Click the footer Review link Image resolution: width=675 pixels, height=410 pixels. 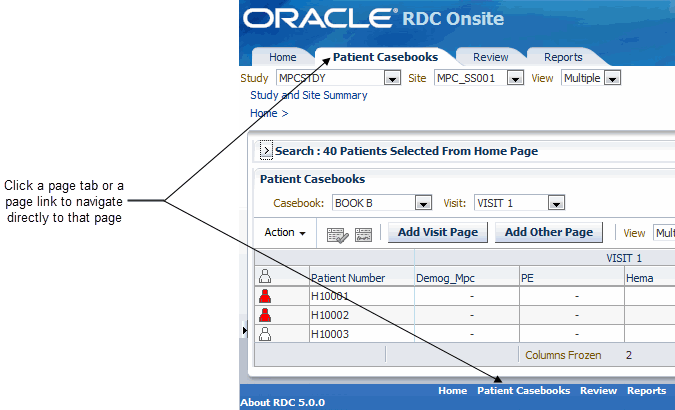point(598,391)
